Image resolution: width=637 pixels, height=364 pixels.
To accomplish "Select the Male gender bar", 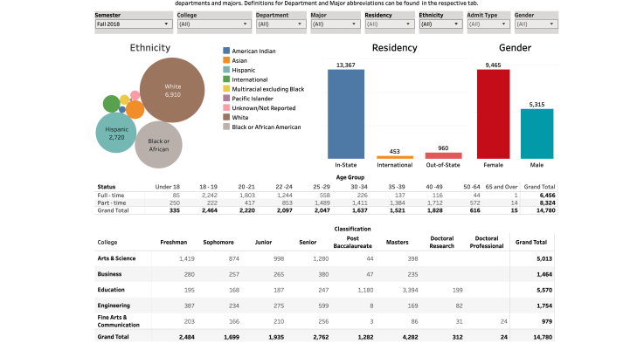I will coord(537,133).
